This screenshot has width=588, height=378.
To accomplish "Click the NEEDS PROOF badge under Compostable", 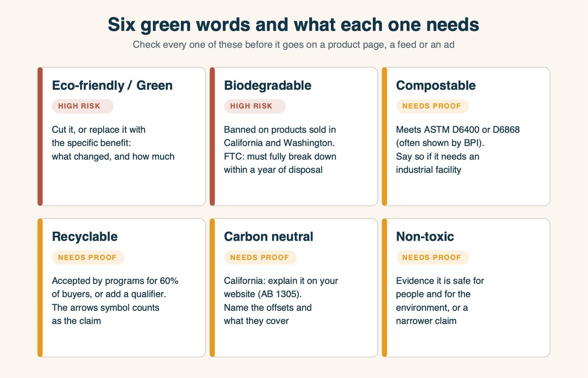I will click(433, 106).
